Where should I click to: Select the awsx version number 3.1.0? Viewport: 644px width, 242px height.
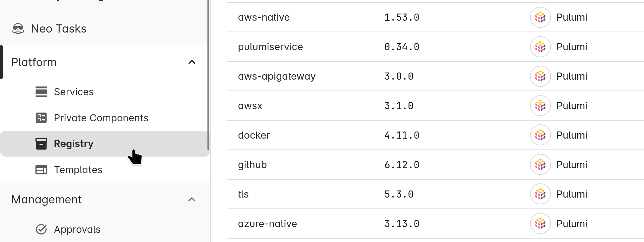pyautogui.click(x=399, y=105)
